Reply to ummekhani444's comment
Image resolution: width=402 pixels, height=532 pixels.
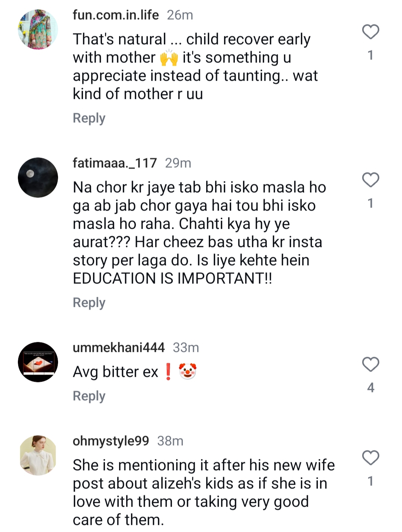89,395
